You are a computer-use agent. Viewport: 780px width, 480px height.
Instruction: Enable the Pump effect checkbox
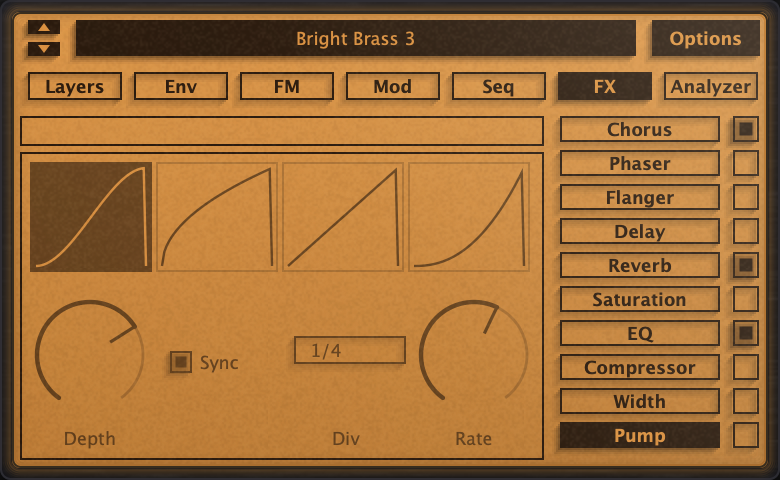(x=745, y=435)
